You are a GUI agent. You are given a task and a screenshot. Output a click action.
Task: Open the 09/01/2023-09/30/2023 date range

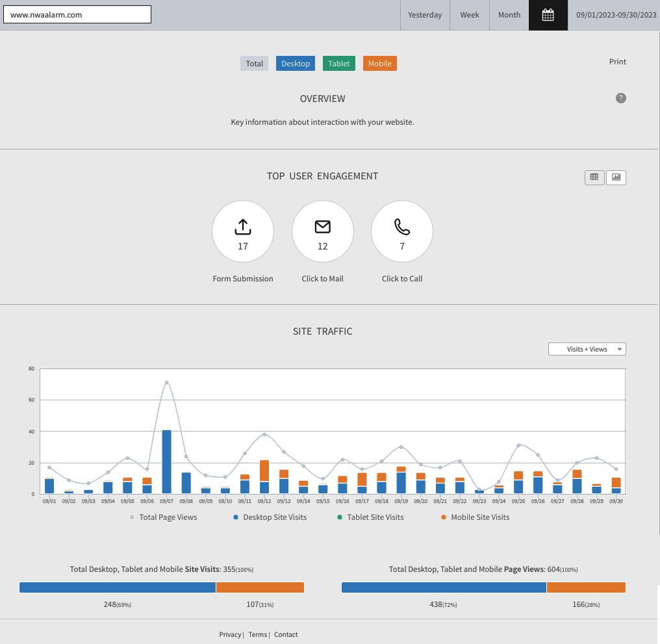616,15
